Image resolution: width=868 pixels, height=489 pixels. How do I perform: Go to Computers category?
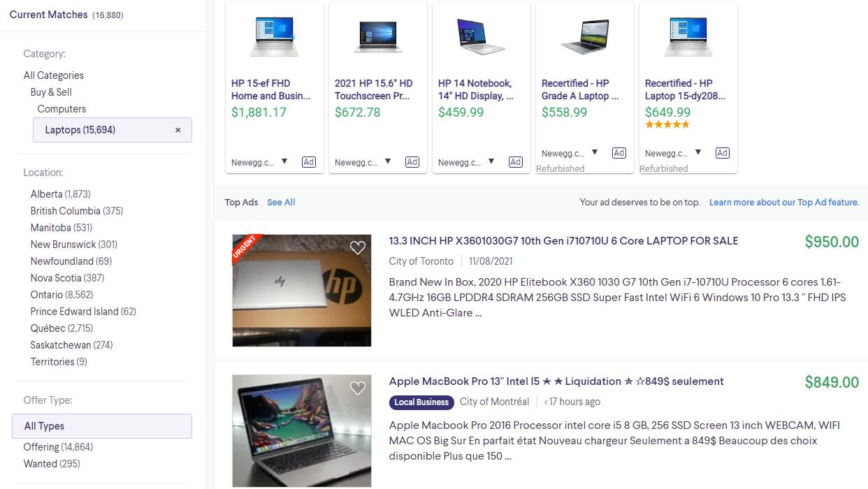click(62, 109)
